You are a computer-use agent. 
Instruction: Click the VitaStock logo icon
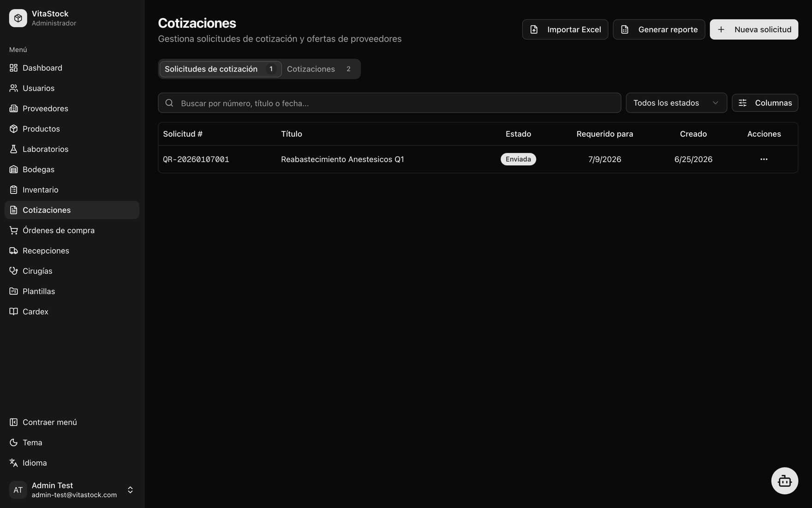click(18, 18)
